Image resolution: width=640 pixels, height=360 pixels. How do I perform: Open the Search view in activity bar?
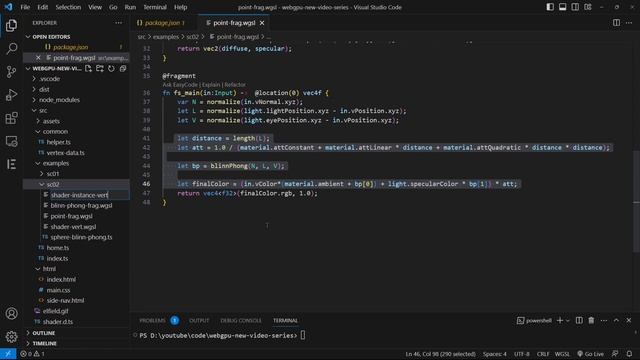[11, 49]
